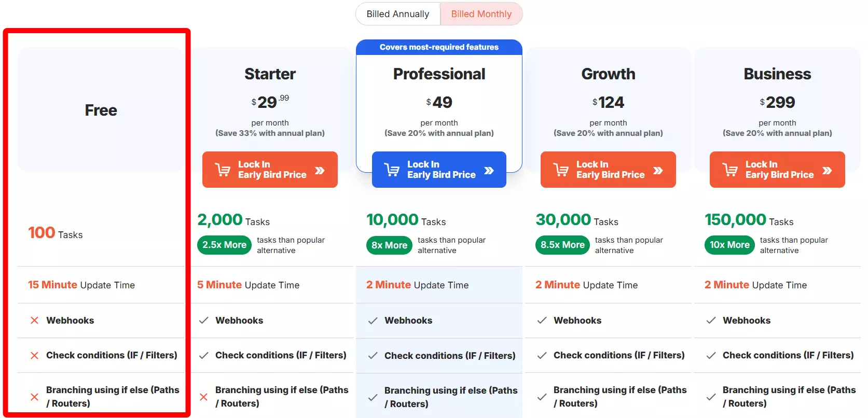Switch to Billed Annually pricing
The width and height of the screenshot is (868, 418).
pos(397,14)
